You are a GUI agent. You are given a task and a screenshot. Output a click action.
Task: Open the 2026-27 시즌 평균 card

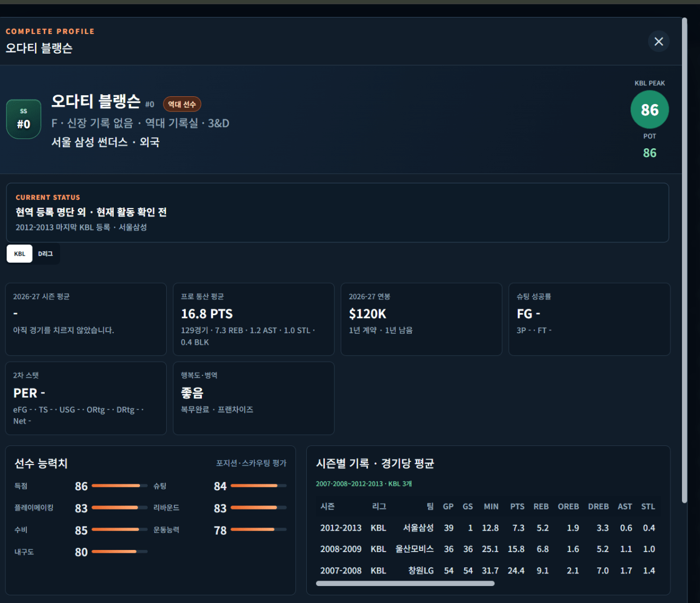86,319
